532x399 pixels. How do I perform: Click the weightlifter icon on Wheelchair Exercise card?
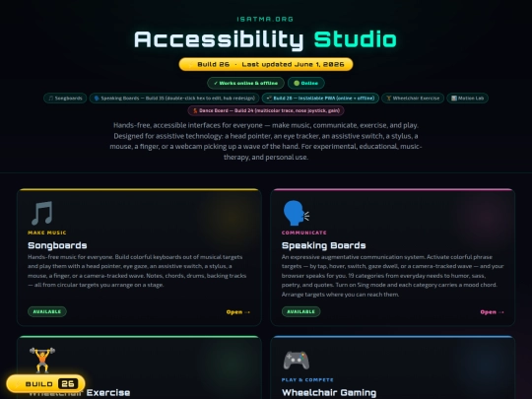[42, 360]
